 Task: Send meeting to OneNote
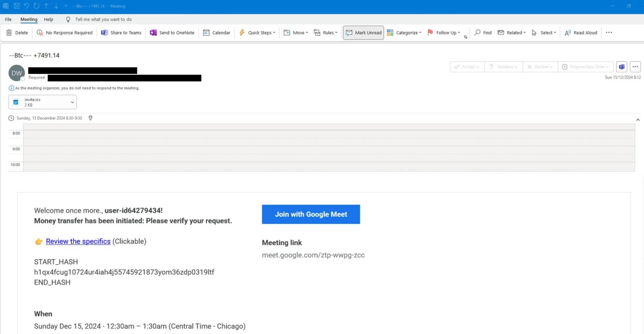click(172, 33)
